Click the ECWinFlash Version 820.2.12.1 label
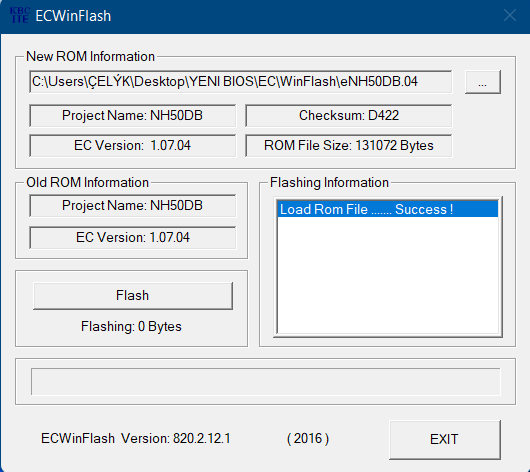Image resolution: width=530 pixels, height=472 pixels. [136, 439]
